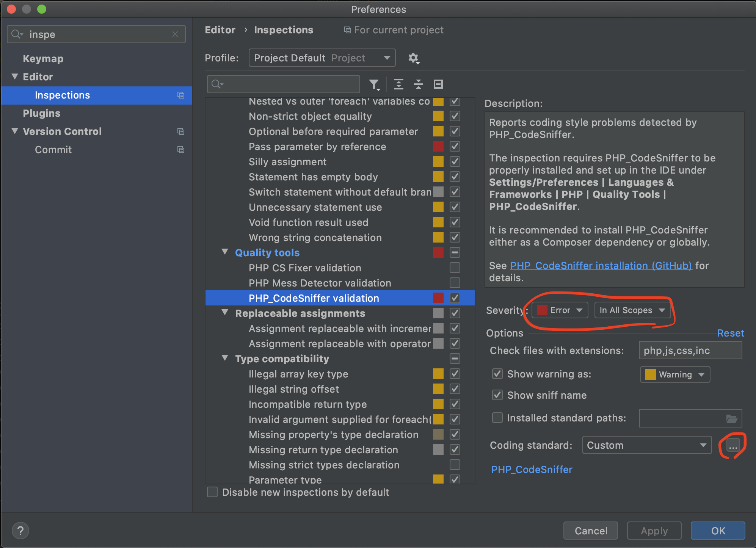Open the profile gear settings icon
This screenshot has width=756, height=548.
413,58
